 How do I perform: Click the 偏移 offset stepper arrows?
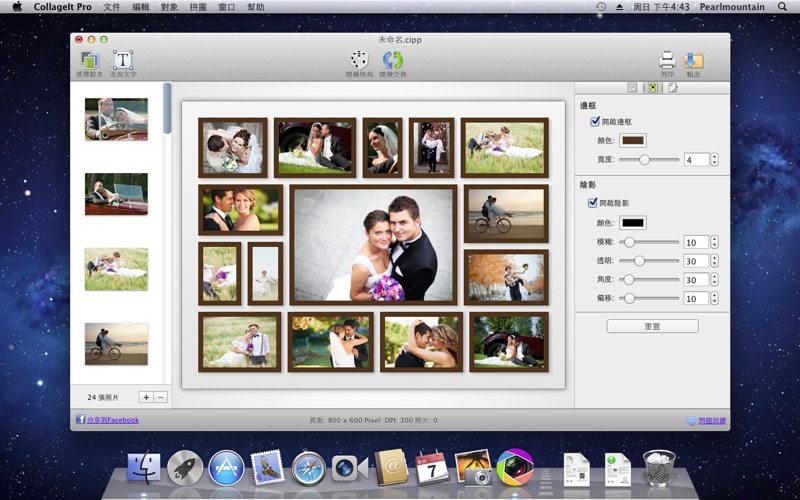click(714, 298)
